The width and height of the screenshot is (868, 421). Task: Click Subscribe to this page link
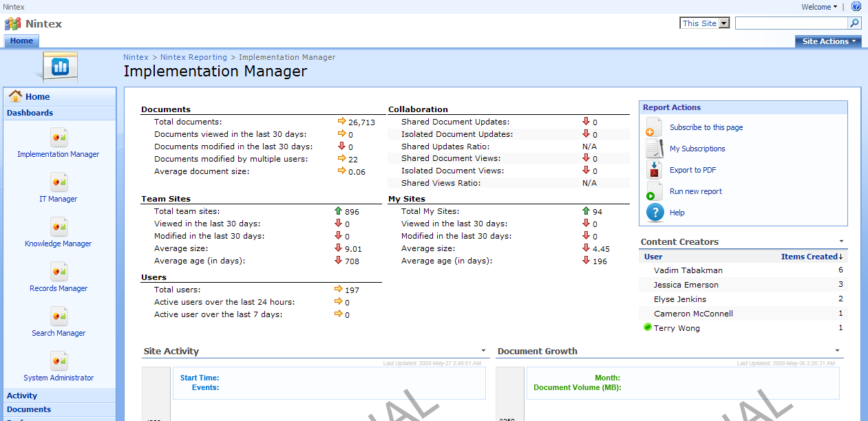706,127
